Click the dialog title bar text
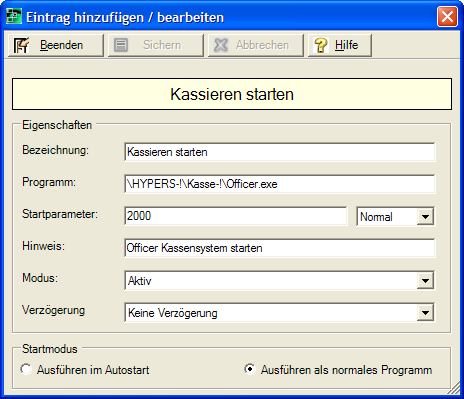 125,17
